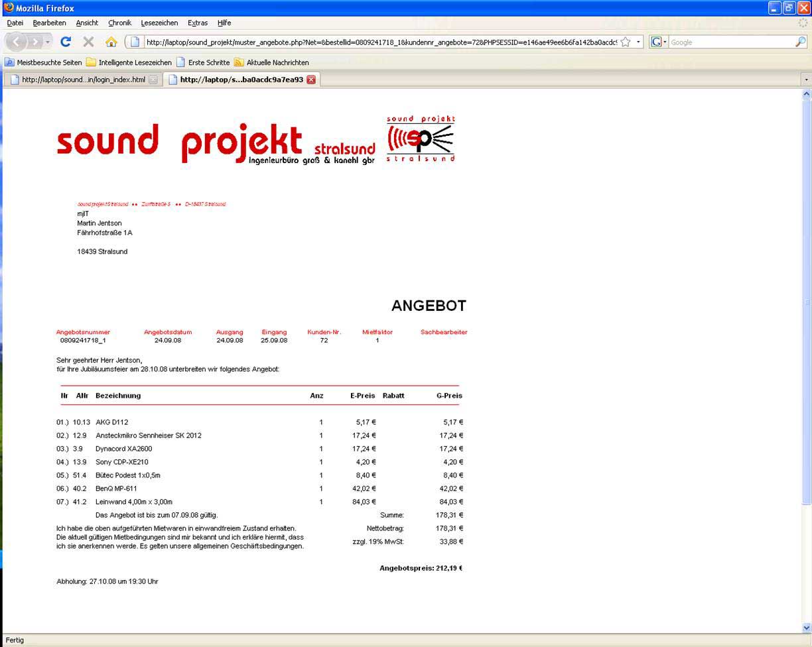
Task: Minimize the Firefox window
Action: [x=775, y=8]
